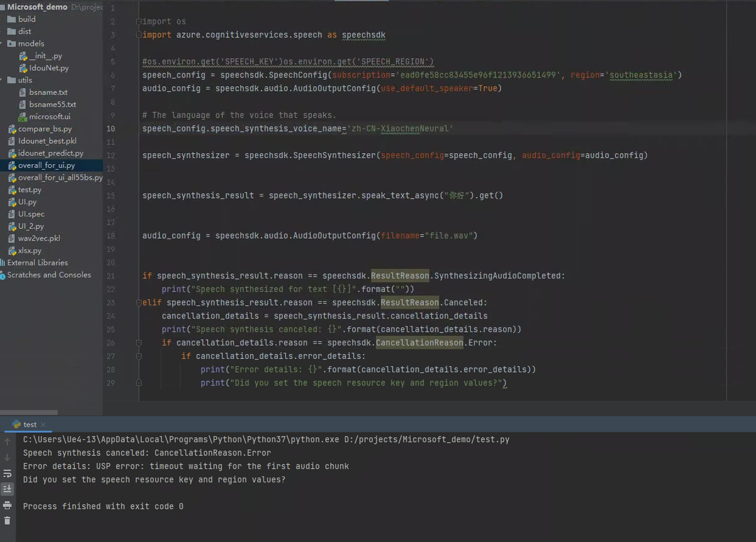The width and height of the screenshot is (756, 542).
Task: Click the speechsdk alias on line 3
Action: pyautogui.click(x=364, y=35)
